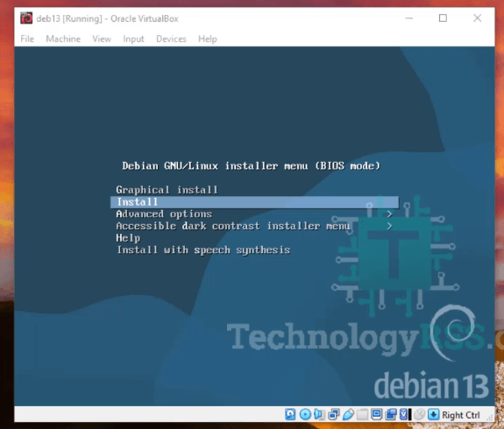Viewport: 504px width, 429px height.
Task: Click the display settings monitor icon
Action: pos(376,414)
